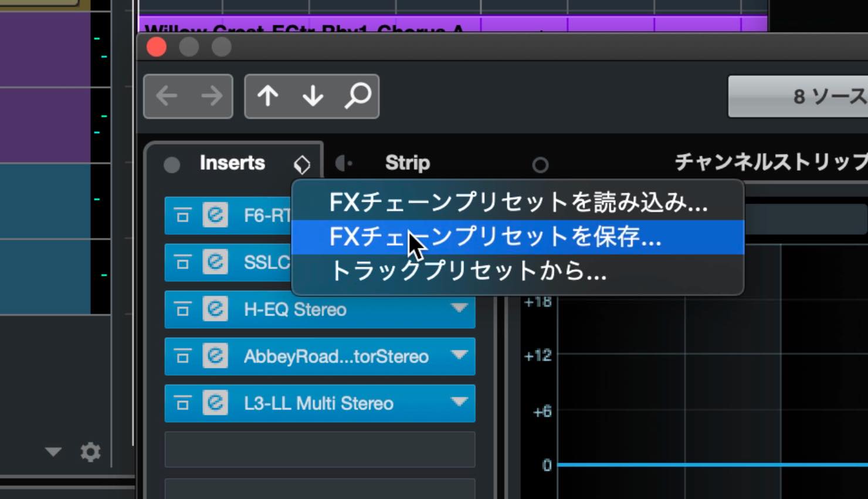
Task: Go to previous channel with left arrow
Action: pyautogui.click(x=167, y=96)
